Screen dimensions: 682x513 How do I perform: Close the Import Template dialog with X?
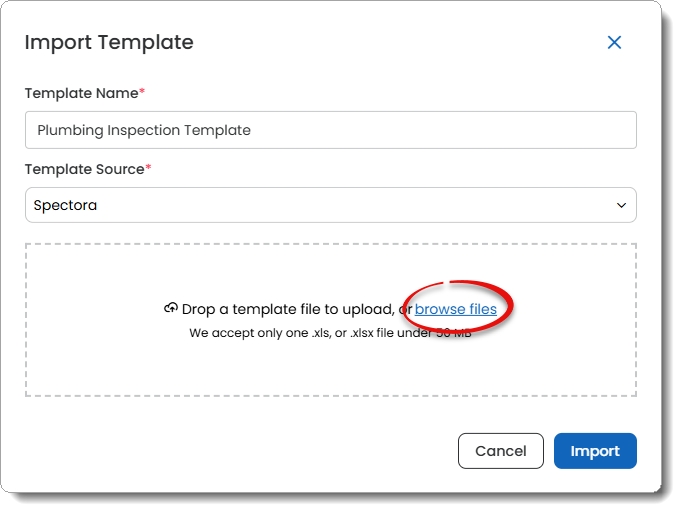tap(614, 42)
